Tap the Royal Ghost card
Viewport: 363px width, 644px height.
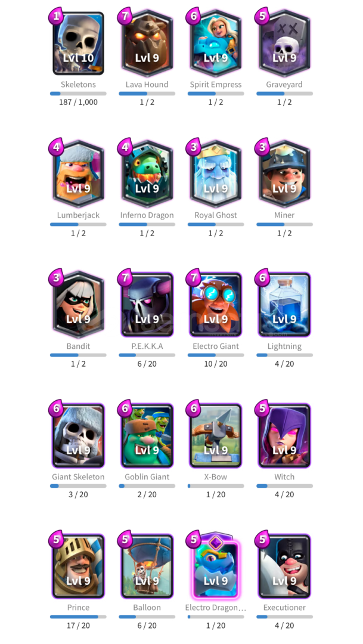tap(216, 174)
